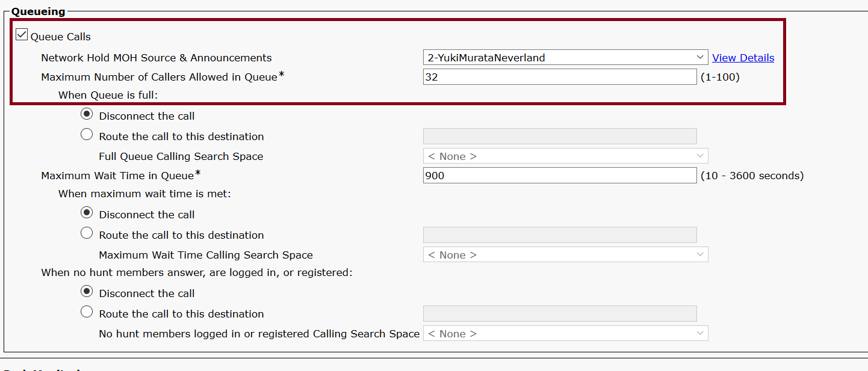The height and width of the screenshot is (371, 868).
Task: Select Disconnect when no hunt members answer
Action: [87, 291]
